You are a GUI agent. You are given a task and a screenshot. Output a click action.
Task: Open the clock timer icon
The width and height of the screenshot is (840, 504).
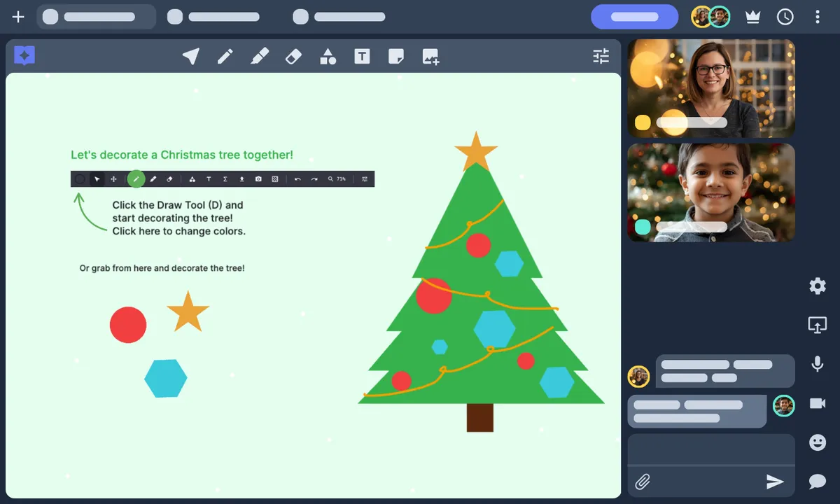pyautogui.click(x=785, y=17)
